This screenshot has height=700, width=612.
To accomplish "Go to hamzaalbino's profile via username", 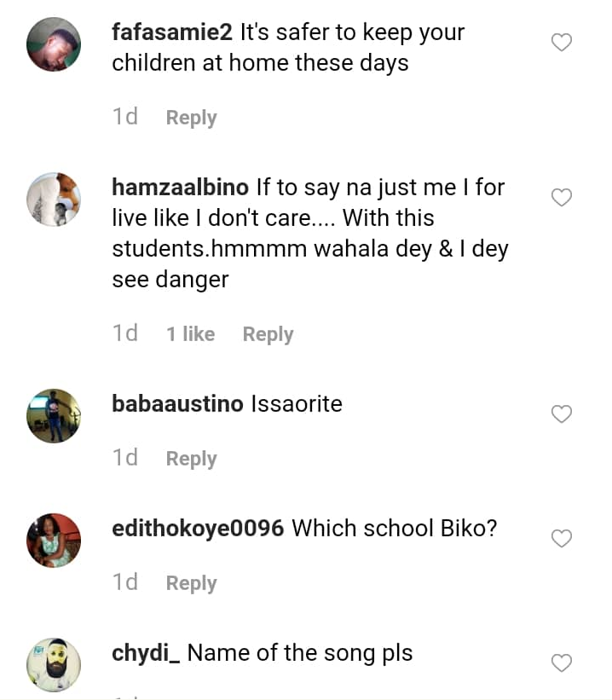I will pyautogui.click(x=180, y=188).
